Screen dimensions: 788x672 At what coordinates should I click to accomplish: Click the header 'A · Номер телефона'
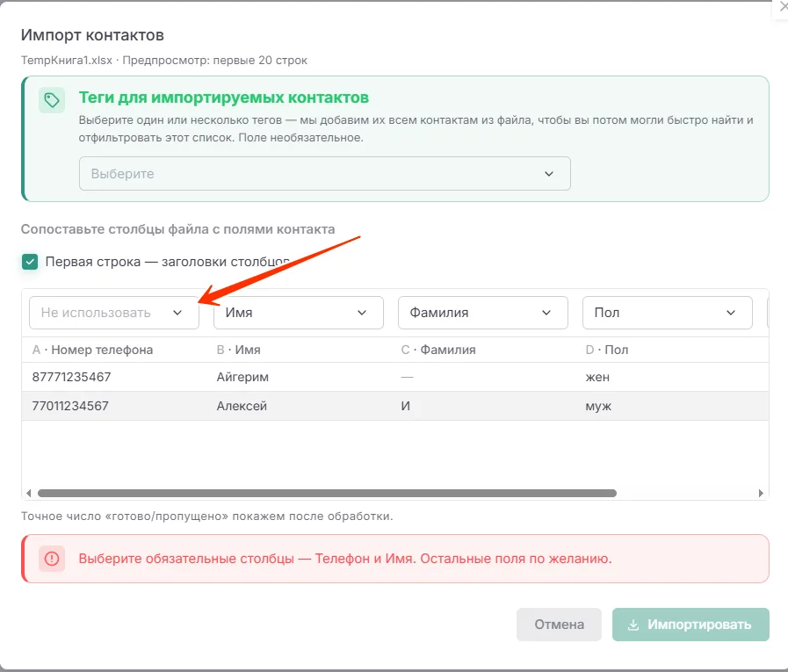[x=92, y=350]
